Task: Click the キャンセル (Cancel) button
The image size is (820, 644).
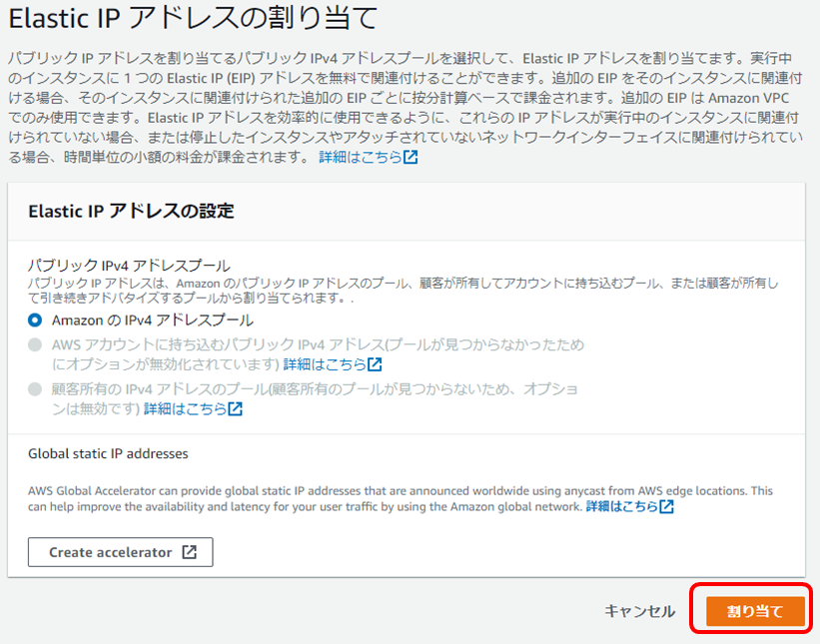Action: click(x=639, y=611)
